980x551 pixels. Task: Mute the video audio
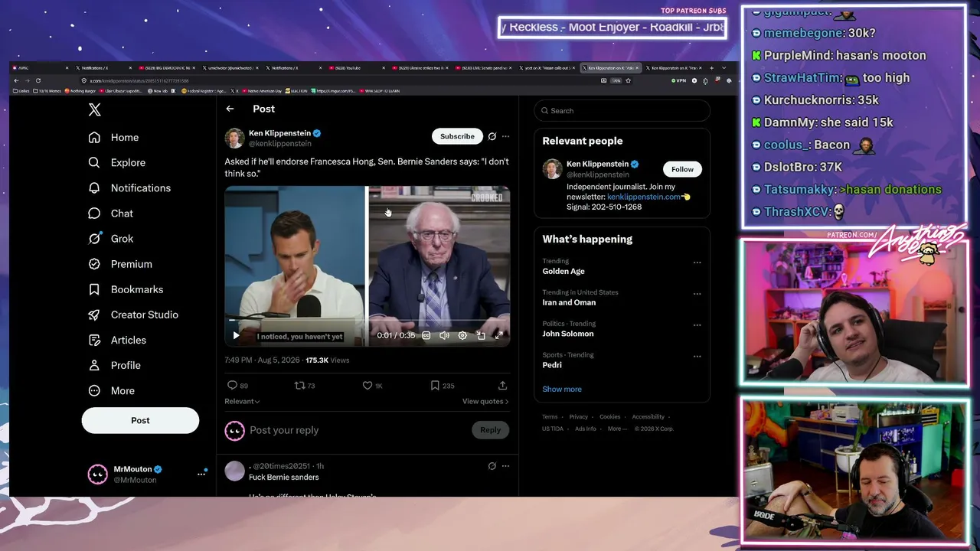tap(444, 335)
